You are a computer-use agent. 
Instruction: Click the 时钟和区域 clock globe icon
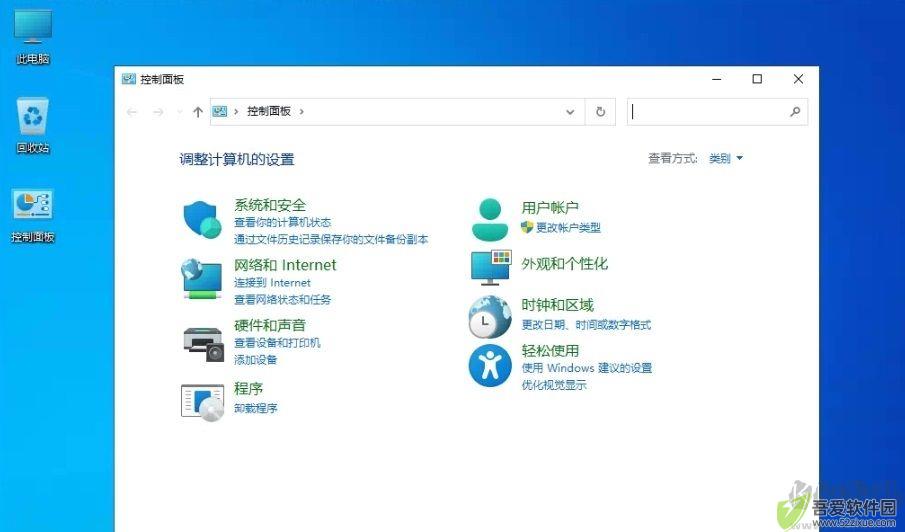(x=490, y=317)
